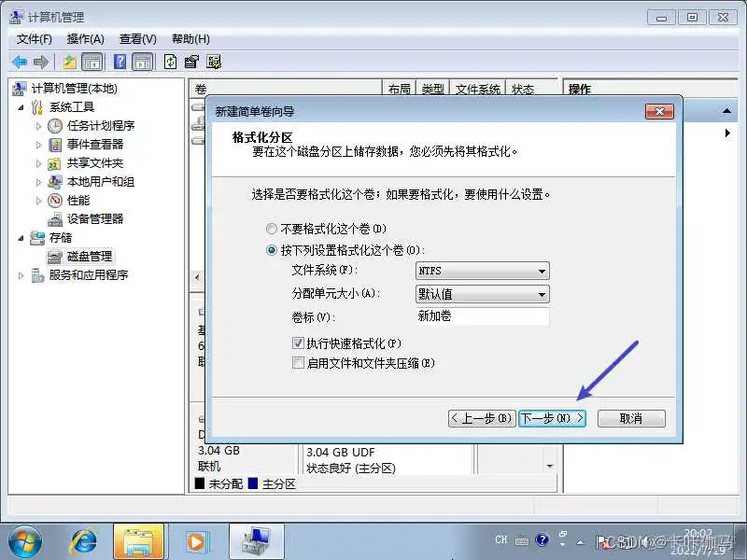Click the export list toolbar icon
The image size is (747, 560).
[191, 62]
